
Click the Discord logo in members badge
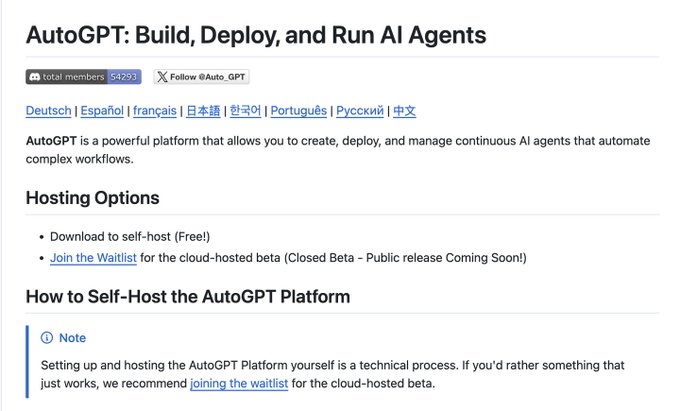[x=35, y=77]
